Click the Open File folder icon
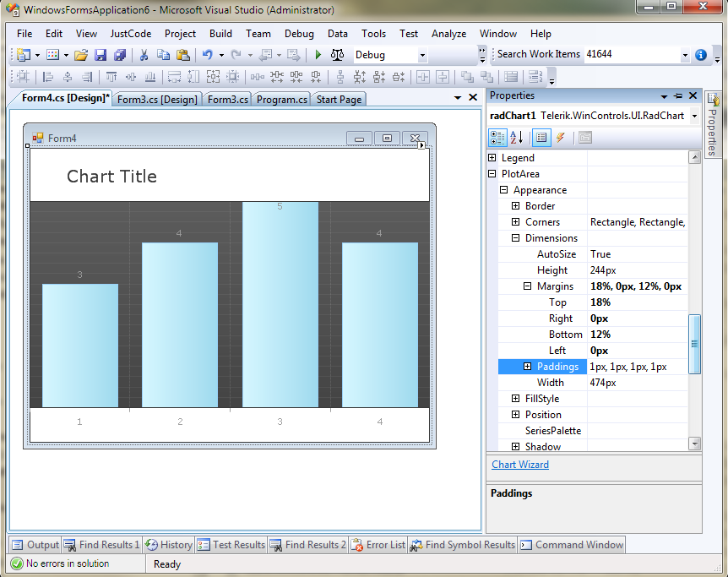Image resolution: width=728 pixels, height=577 pixels. [81, 55]
